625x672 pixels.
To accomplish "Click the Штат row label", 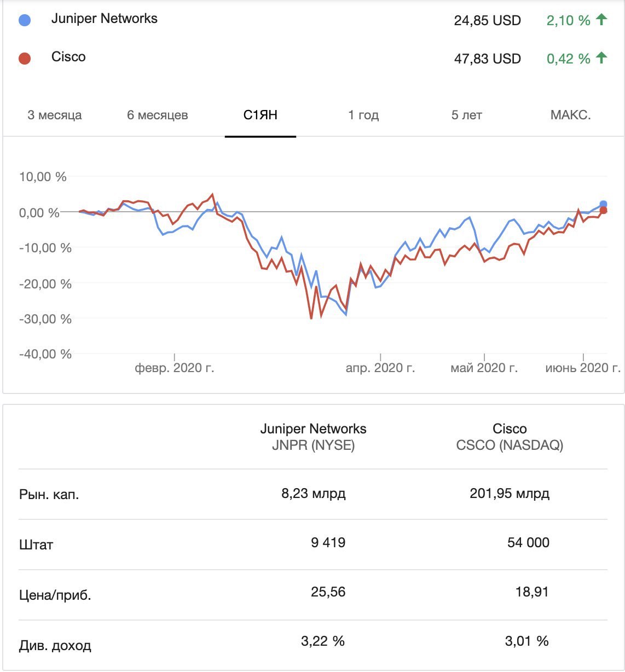I will pyautogui.click(x=36, y=544).
